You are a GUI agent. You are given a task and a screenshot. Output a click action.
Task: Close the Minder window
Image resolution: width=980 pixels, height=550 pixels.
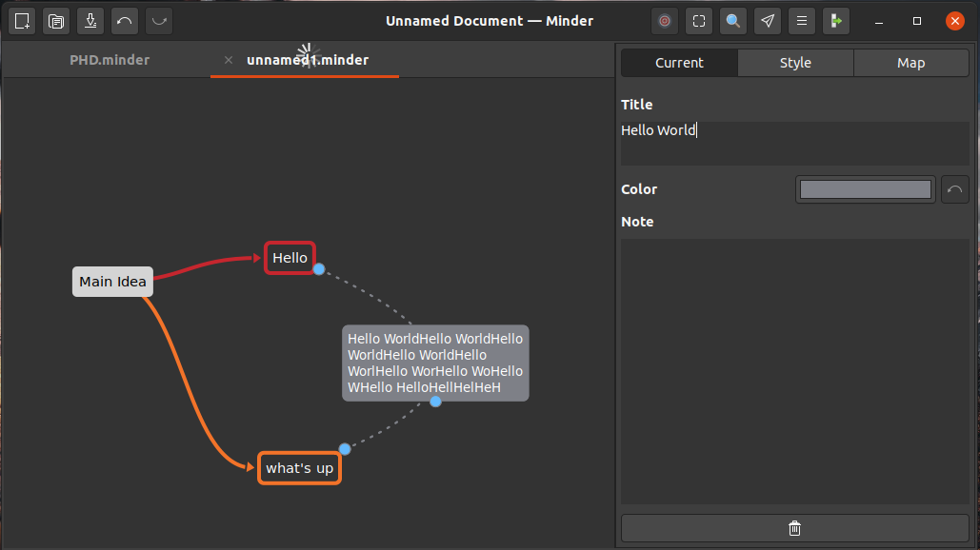pos(955,21)
